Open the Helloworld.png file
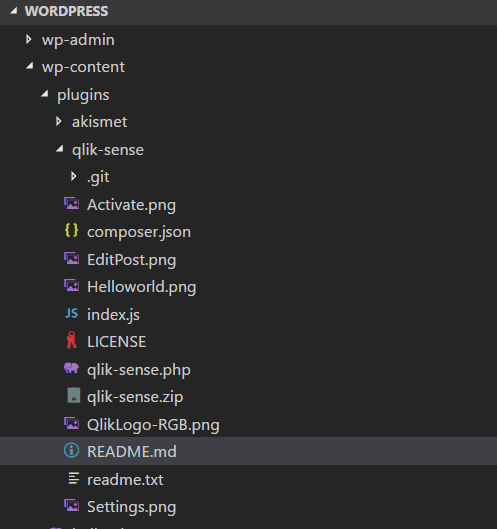This screenshot has height=529, width=497. tap(141, 287)
